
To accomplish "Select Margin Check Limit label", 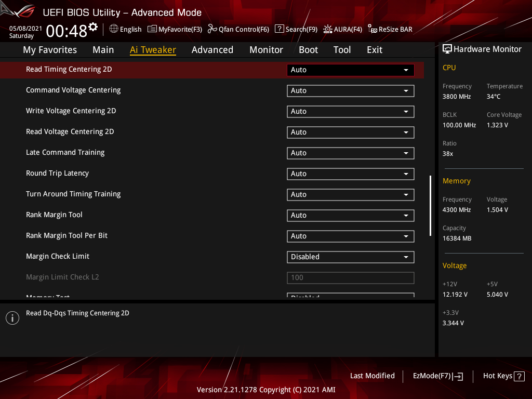I will tap(58, 256).
